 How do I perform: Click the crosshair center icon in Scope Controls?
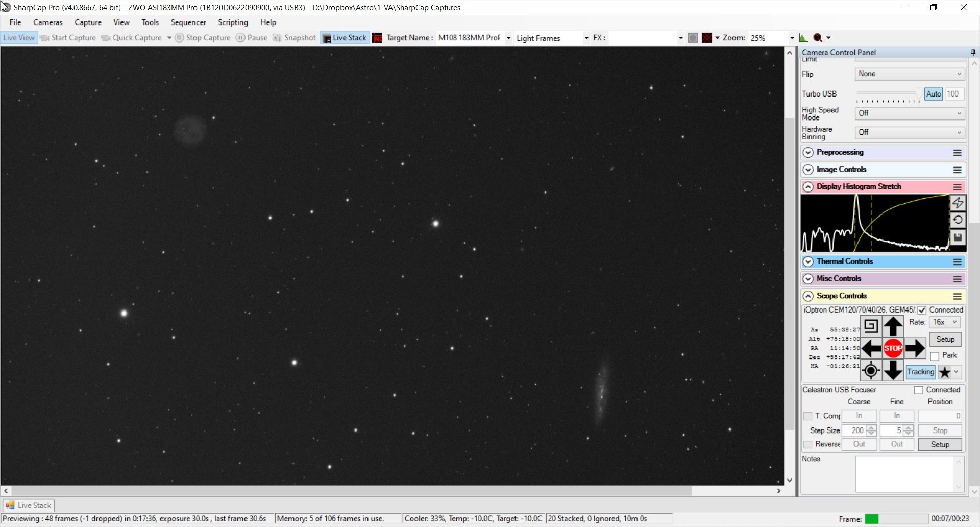[871, 371]
